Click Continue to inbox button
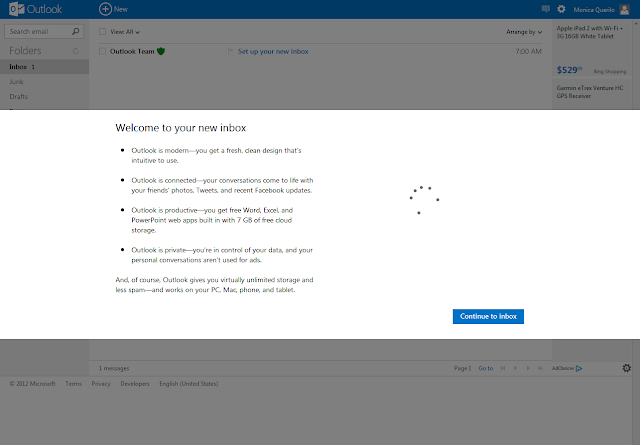Viewport: 640px width, 445px height. coord(488,316)
